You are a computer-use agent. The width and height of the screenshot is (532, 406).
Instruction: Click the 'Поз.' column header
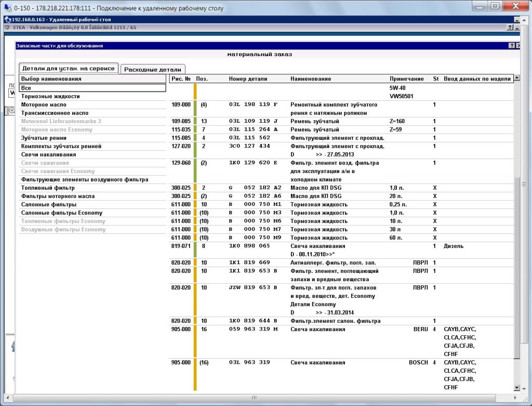202,78
